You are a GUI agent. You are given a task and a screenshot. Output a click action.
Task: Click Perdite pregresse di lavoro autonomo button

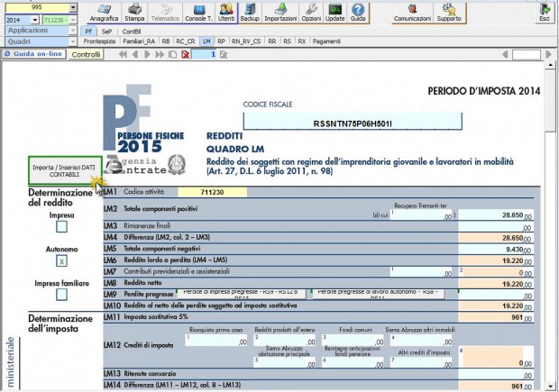coord(379,293)
